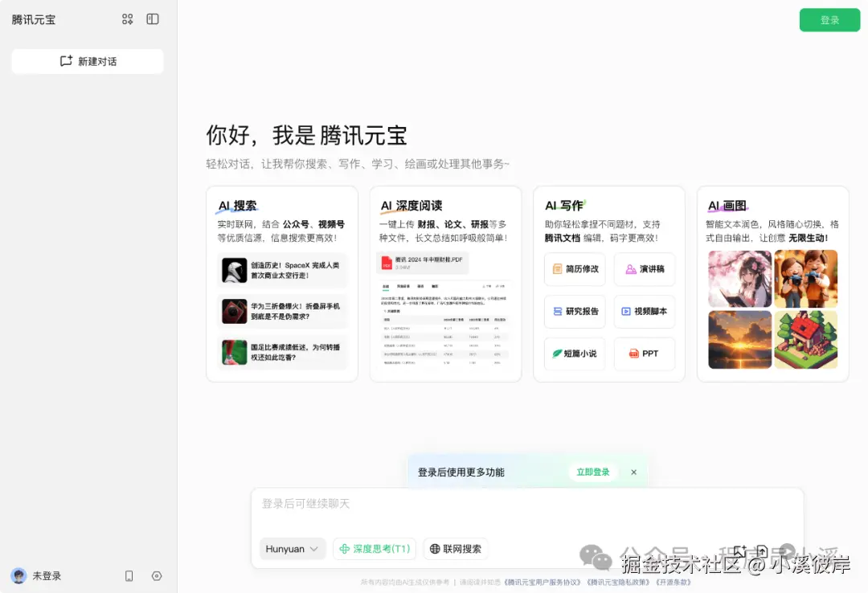Select the pixel red house image

[x=806, y=339]
